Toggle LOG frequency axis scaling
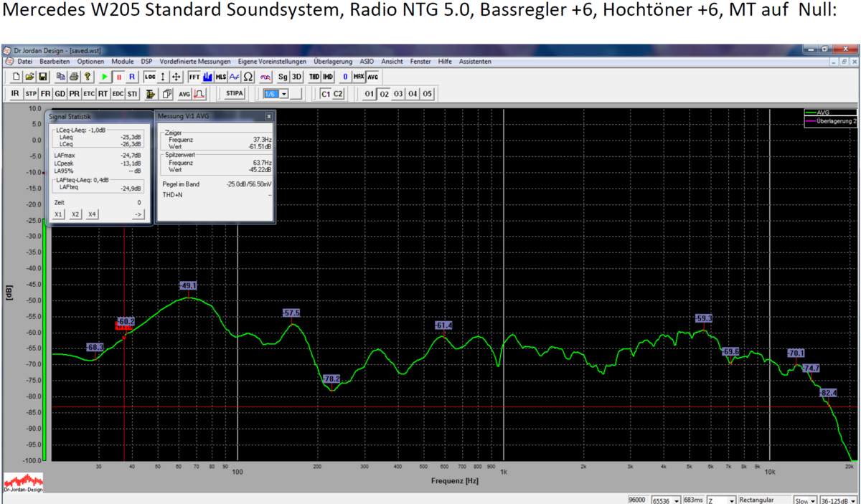 (x=149, y=76)
